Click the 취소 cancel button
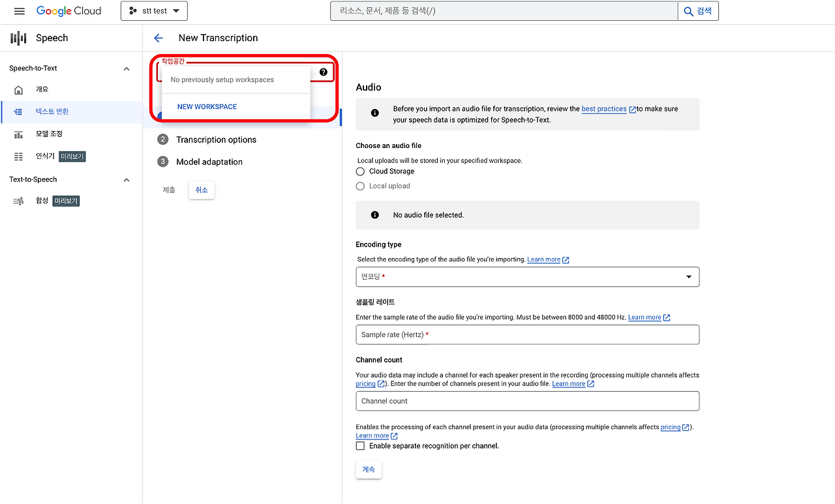The image size is (835, 504). tap(202, 190)
